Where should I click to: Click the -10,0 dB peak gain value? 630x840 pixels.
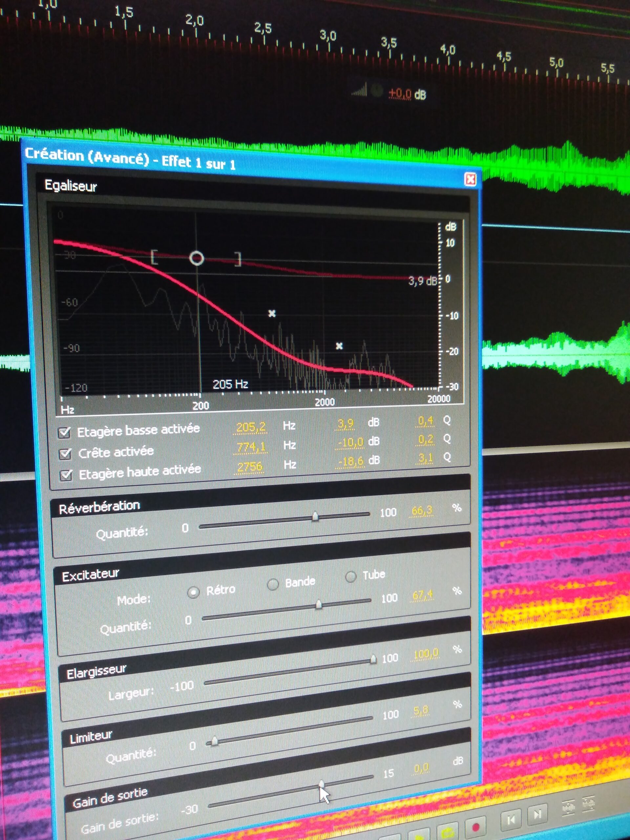coord(350,442)
